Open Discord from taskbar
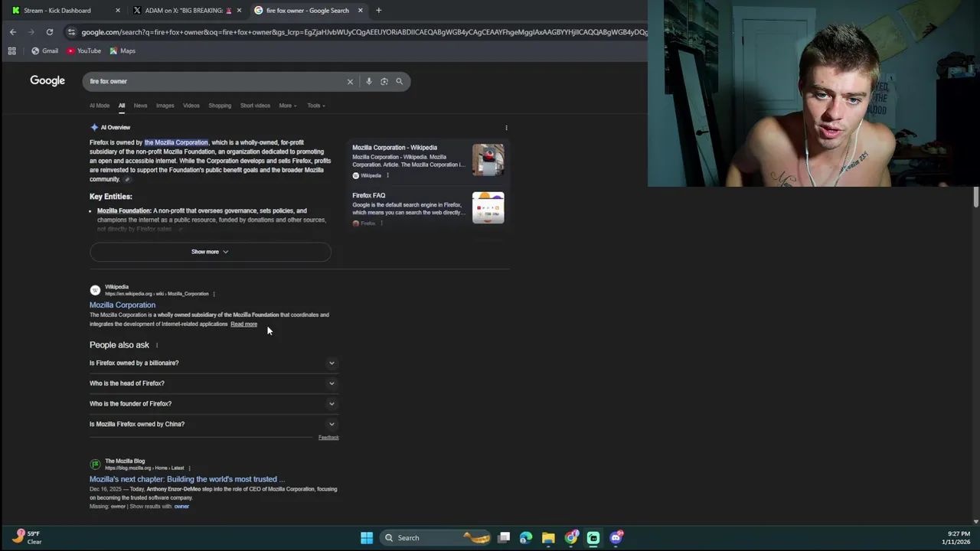Viewport: 980px width, 551px height. tap(616, 537)
